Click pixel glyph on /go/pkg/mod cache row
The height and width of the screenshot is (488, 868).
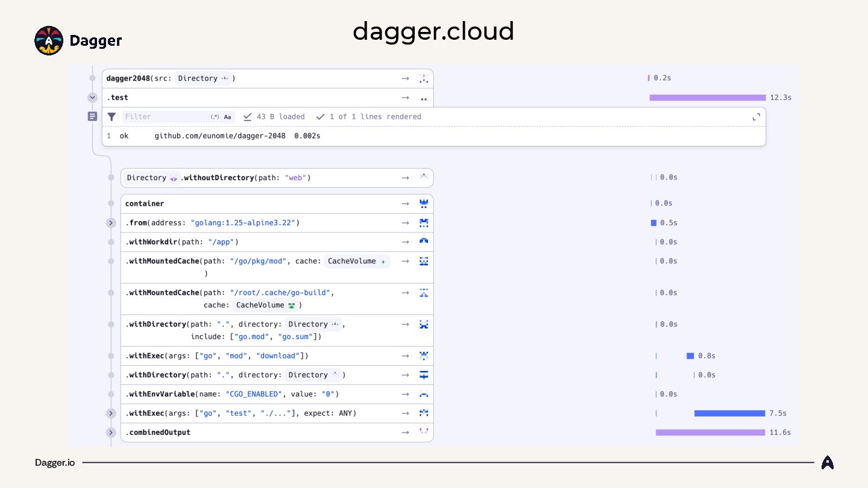tap(424, 261)
